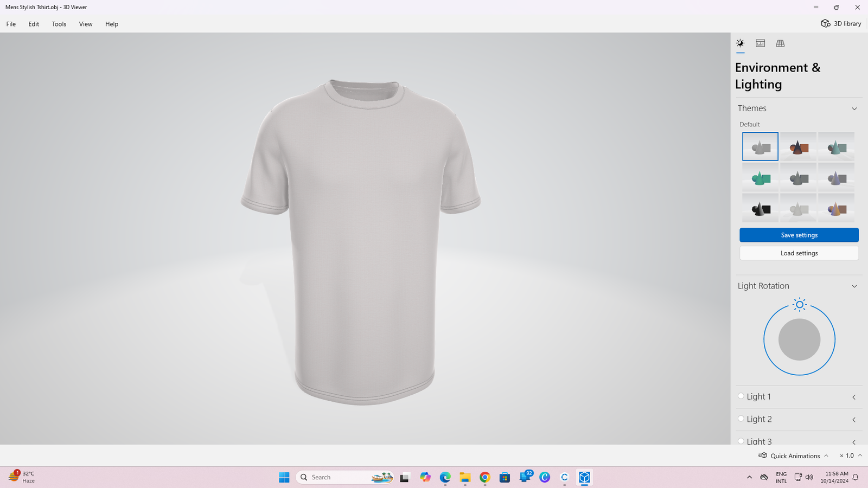Screen dimensions: 868x488
Task: Click the gray center of rotation dial
Action: (799, 339)
